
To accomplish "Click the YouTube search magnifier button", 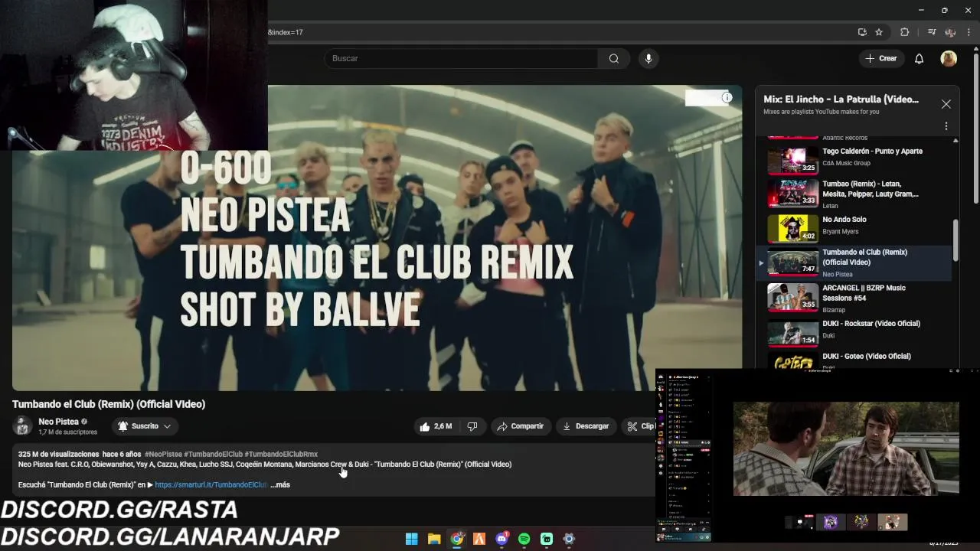I will 613,58.
